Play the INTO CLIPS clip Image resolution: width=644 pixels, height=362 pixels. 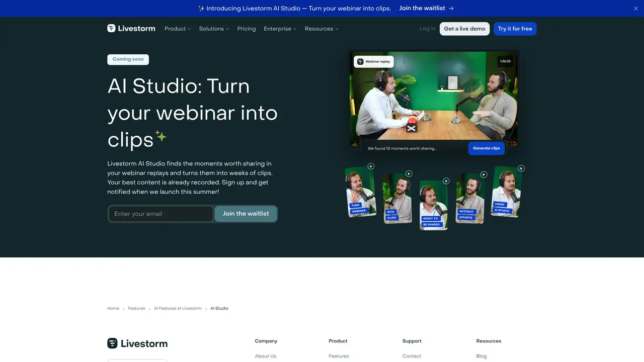(x=409, y=174)
